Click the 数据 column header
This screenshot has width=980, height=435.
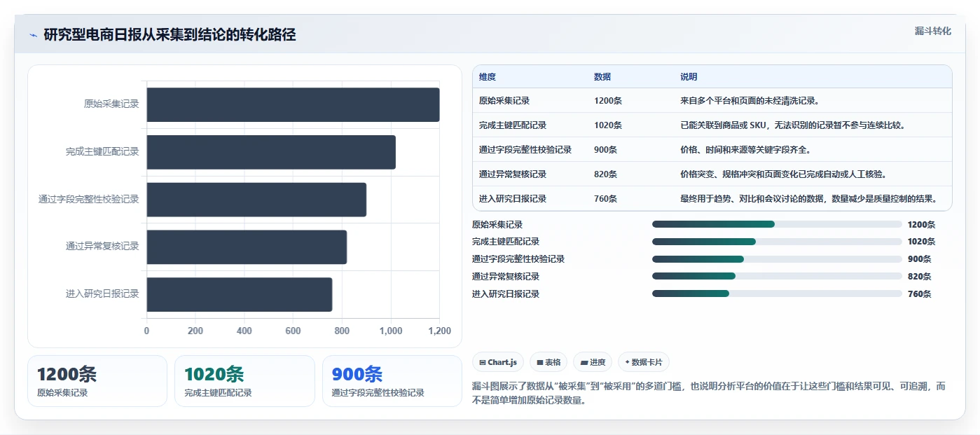pyautogui.click(x=602, y=77)
